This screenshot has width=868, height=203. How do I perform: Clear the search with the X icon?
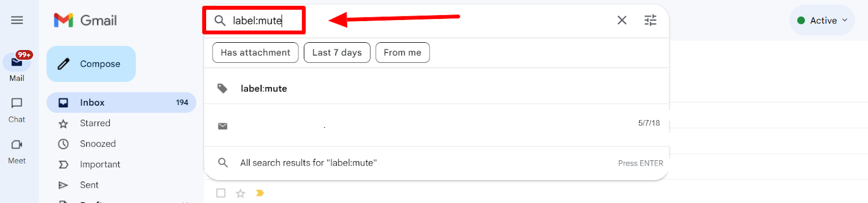[x=622, y=20]
